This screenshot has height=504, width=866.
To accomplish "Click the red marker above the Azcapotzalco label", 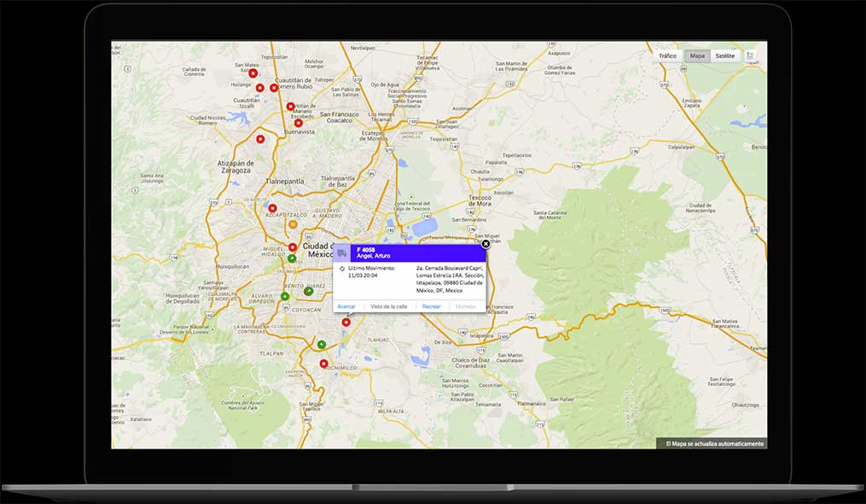I will coord(272,208).
